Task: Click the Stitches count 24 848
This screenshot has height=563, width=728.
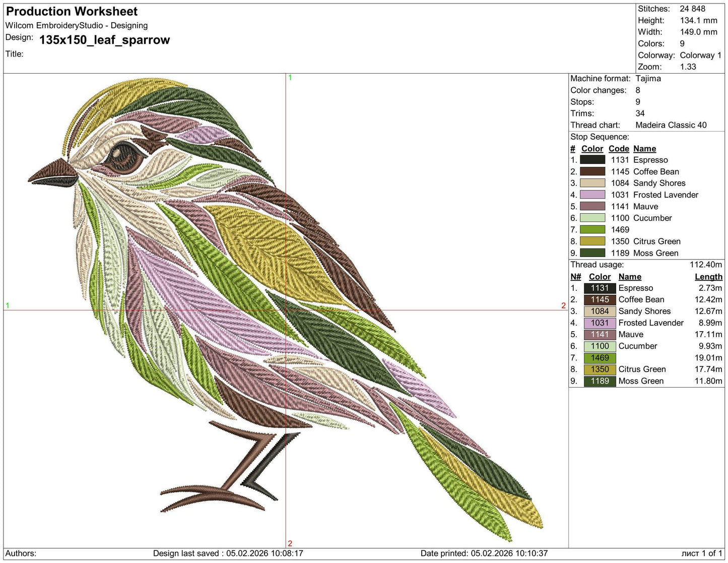Action: [692, 9]
